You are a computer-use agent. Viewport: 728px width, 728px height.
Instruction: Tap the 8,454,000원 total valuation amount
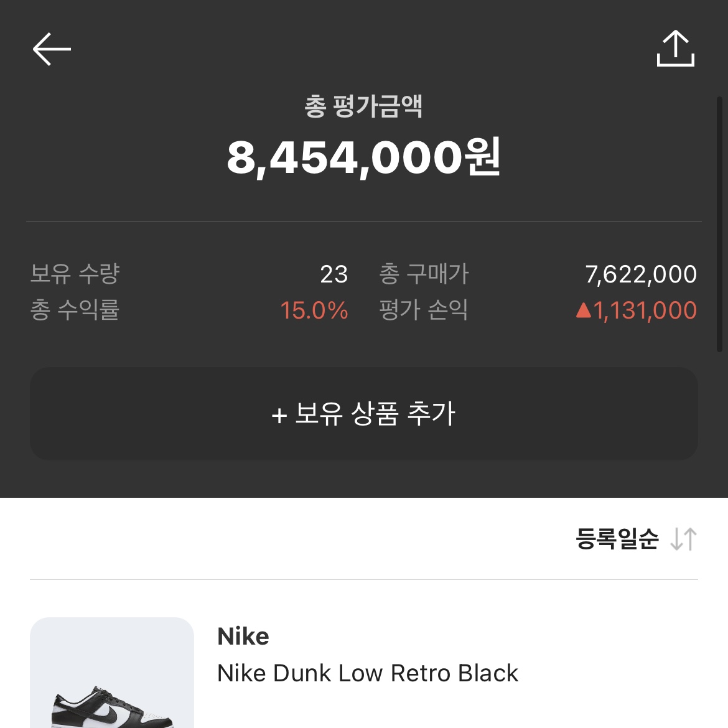pos(363,157)
